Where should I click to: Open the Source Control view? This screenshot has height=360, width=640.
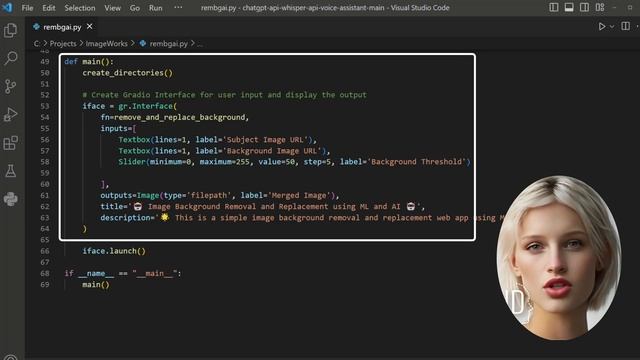(x=11, y=86)
